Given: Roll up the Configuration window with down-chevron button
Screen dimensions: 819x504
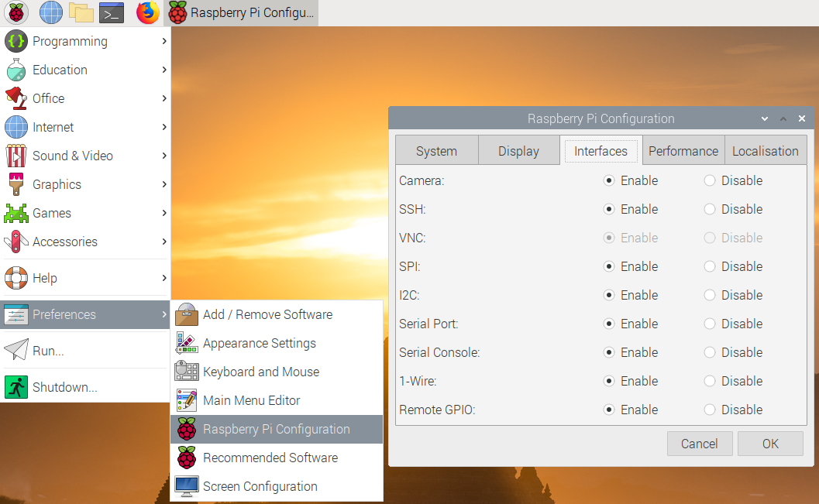Looking at the screenshot, I should coord(765,119).
